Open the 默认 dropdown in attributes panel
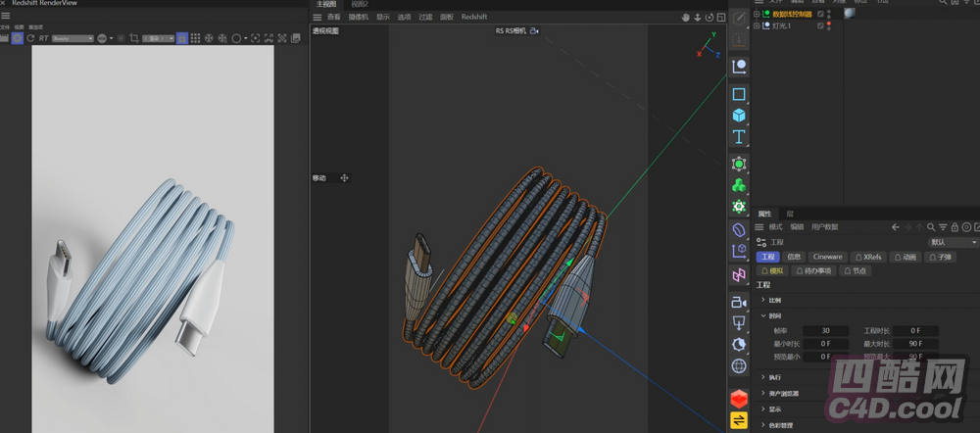The width and height of the screenshot is (980, 433). 952,242
